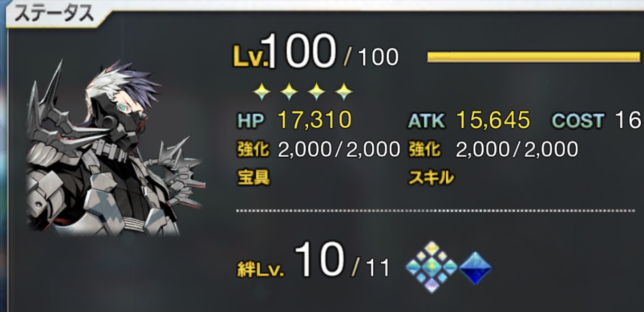Screen dimensions: 644x312
Task: Tap the ATK value 15,645
Action: [x=493, y=121]
